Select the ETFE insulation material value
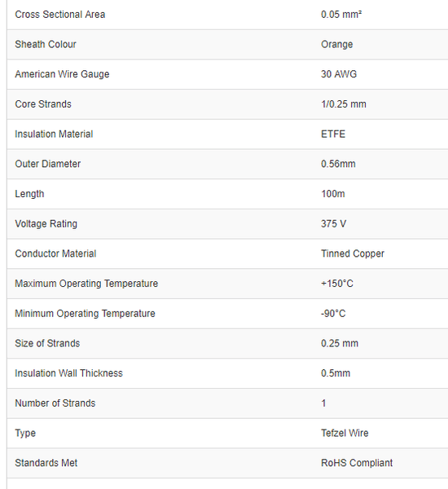This screenshot has width=448, height=489. click(333, 134)
